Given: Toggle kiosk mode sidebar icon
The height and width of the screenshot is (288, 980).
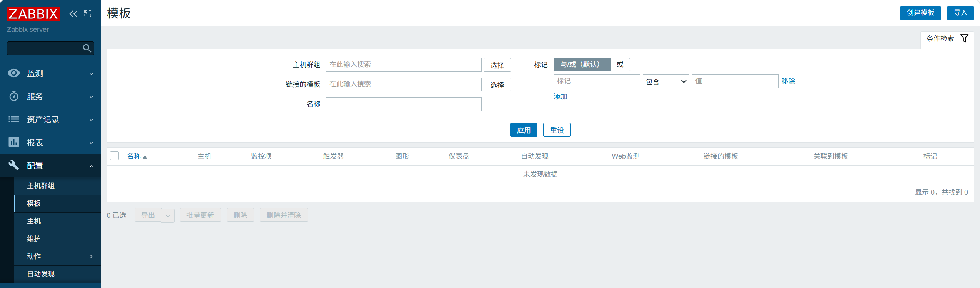Looking at the screenshot, I should (x=87, y=14).
